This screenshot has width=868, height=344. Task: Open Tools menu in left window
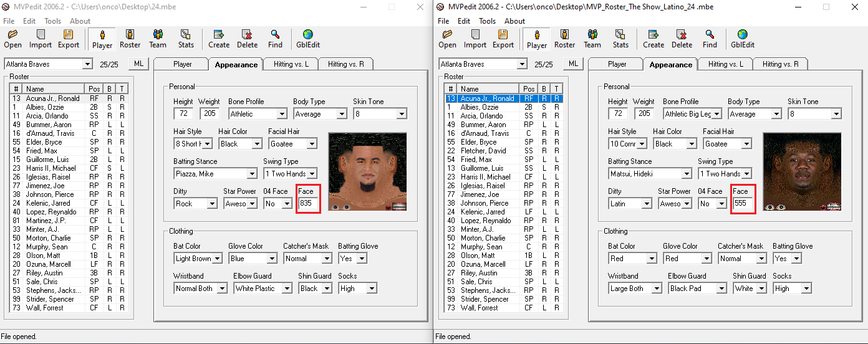52,21
